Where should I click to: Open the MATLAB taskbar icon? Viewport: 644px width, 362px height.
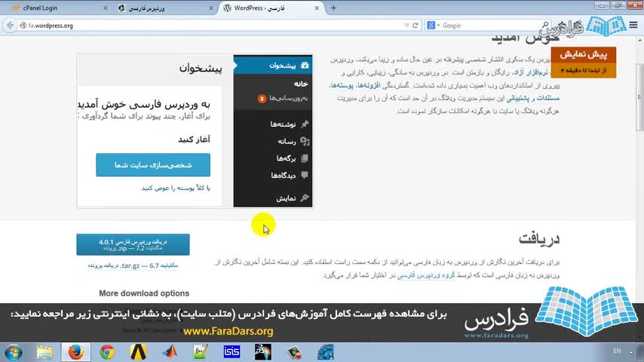coord(170,352)
